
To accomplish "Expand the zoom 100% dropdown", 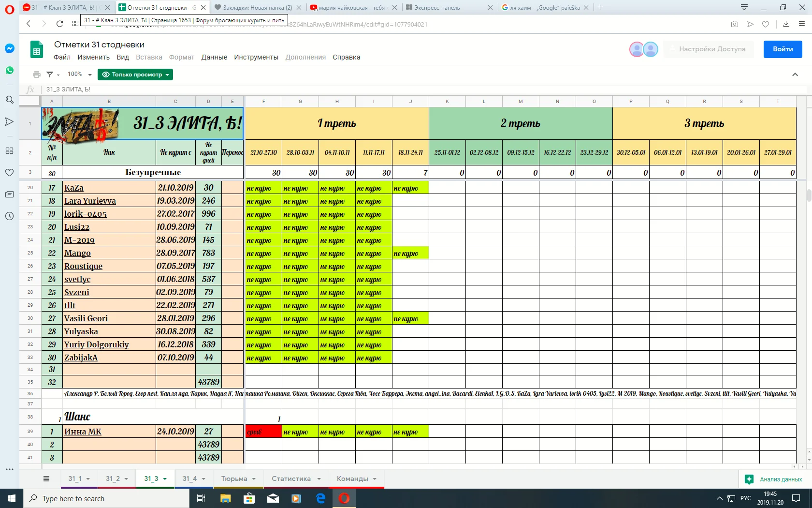I will [x=80, y=75].
